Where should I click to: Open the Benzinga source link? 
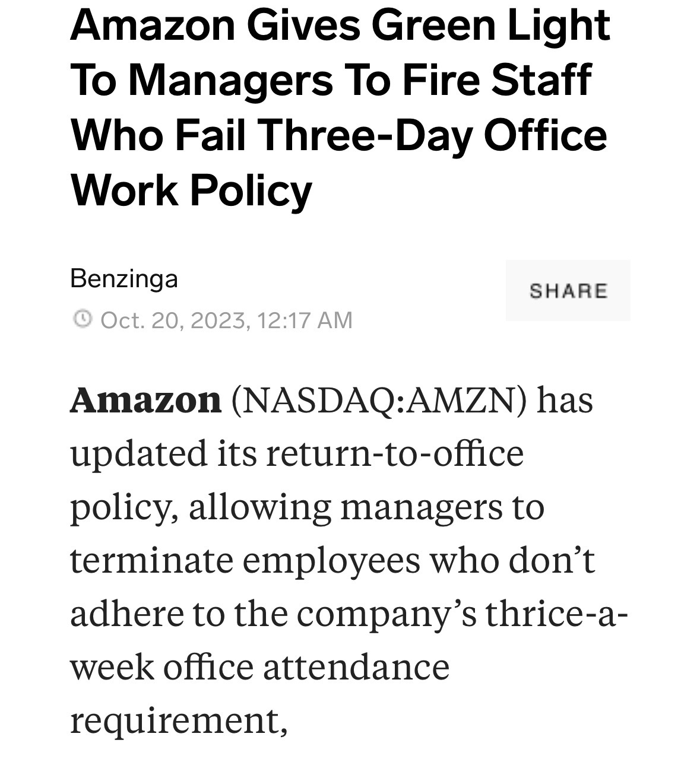tap(124, 278)
